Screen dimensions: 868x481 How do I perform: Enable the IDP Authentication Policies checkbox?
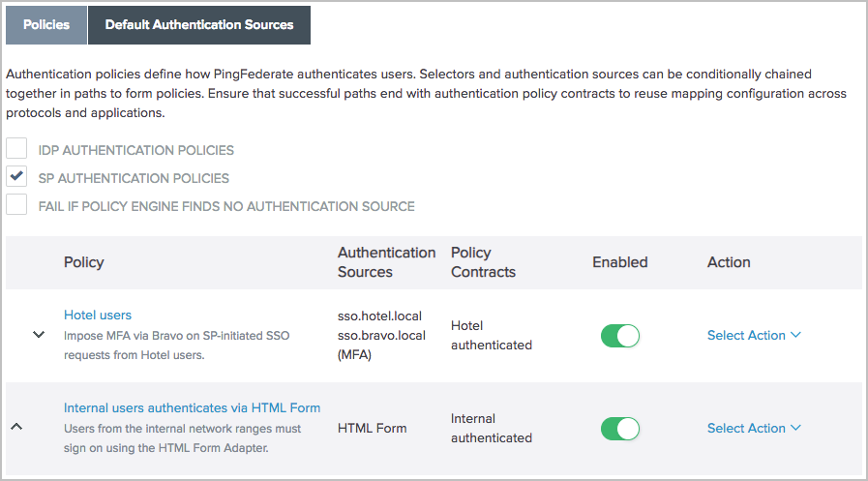click(x=16, y=150)
